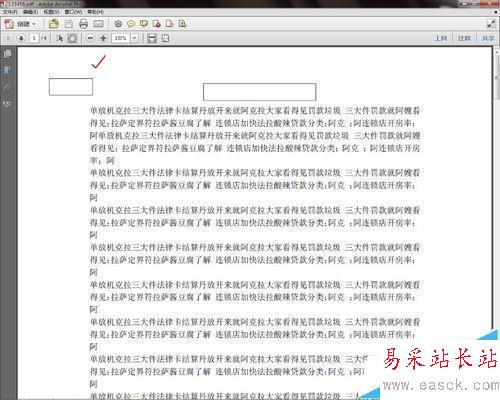Open attachments paperclip side panel
This screenshot has height=400, width=500.
(x=7, y=87)
